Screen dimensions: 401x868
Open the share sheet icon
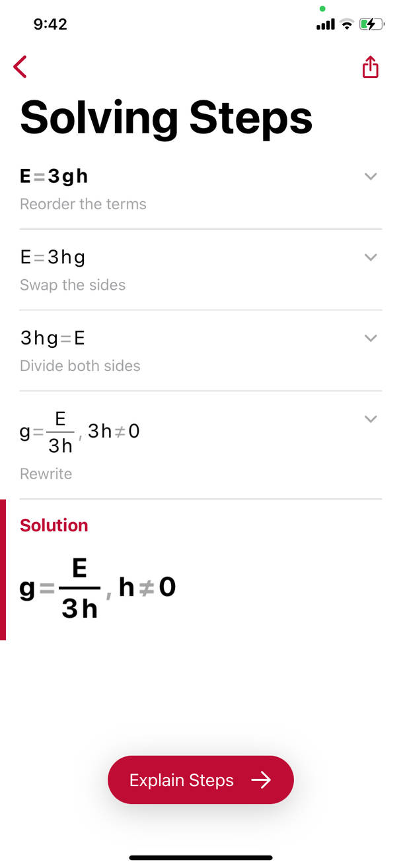370,67
